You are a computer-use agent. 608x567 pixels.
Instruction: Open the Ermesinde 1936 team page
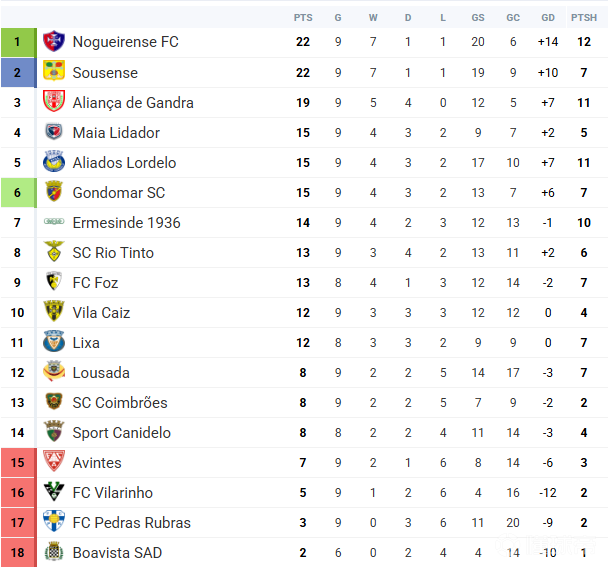coord(126,222)
